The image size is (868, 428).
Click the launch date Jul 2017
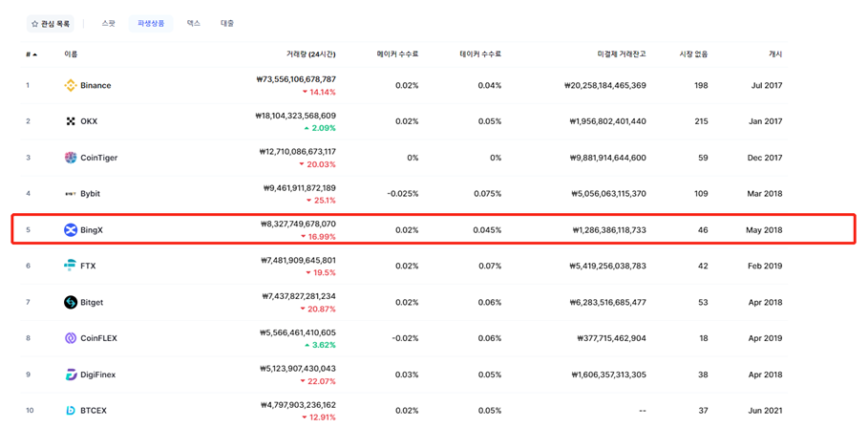pyautogui.click(x=767, y=86)
